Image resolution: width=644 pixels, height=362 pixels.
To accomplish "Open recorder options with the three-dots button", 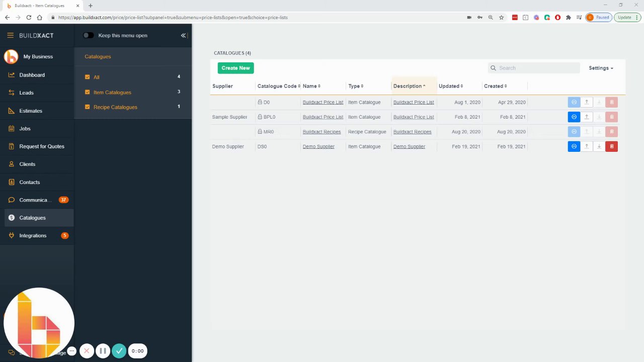I will 71,351.
